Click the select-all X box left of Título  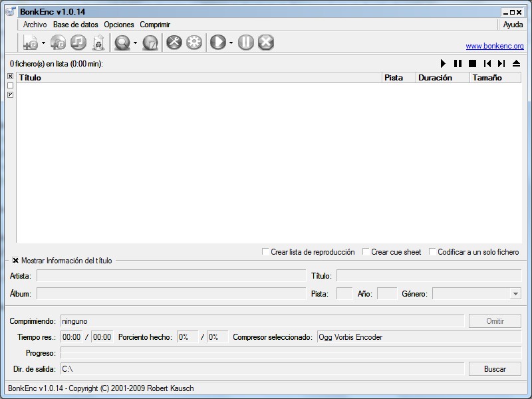(x=10, y=76)
